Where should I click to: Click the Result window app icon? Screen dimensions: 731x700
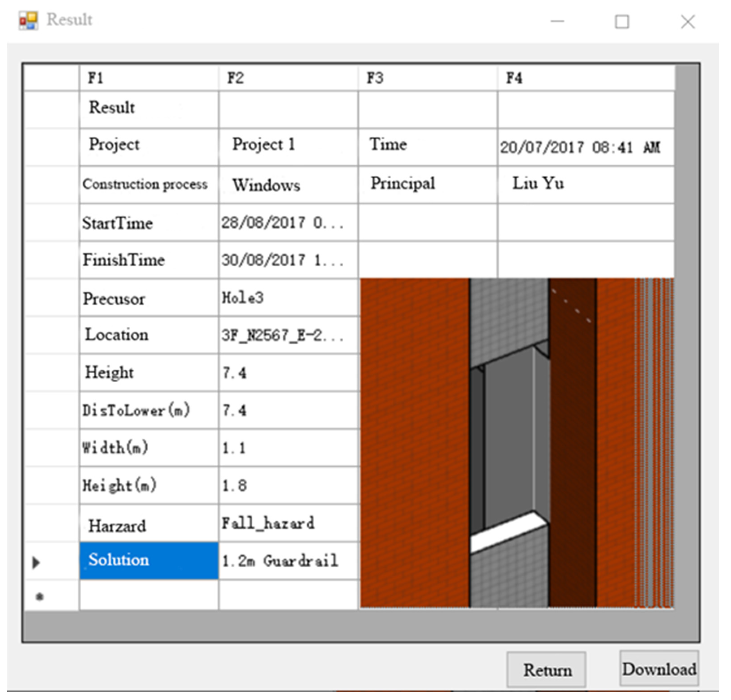point(29,20)
